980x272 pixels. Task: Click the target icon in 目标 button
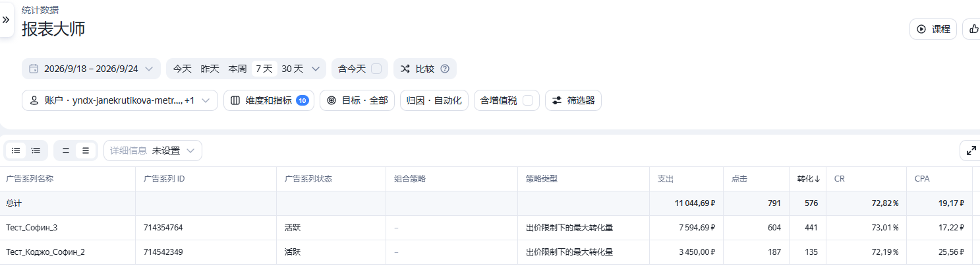pyautogui.click(x=331, y=100)
